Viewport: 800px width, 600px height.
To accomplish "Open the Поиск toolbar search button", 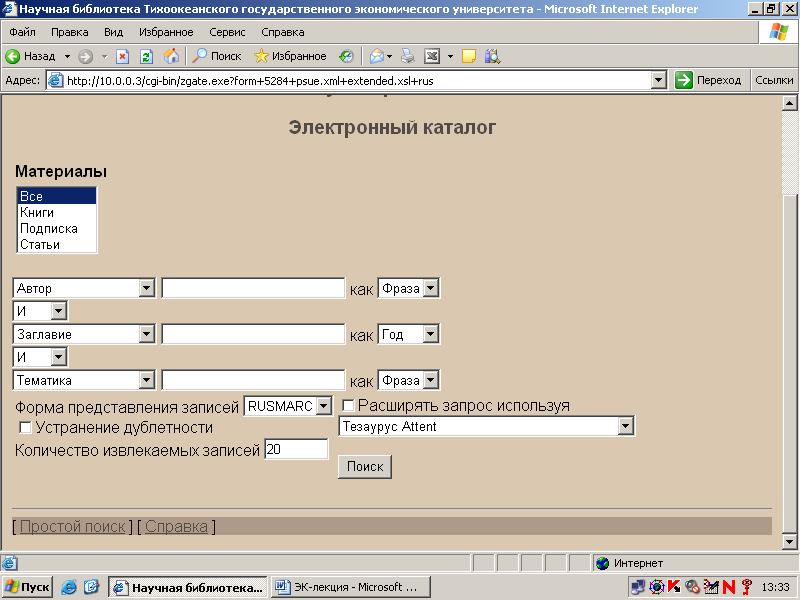I will [216, 56].
